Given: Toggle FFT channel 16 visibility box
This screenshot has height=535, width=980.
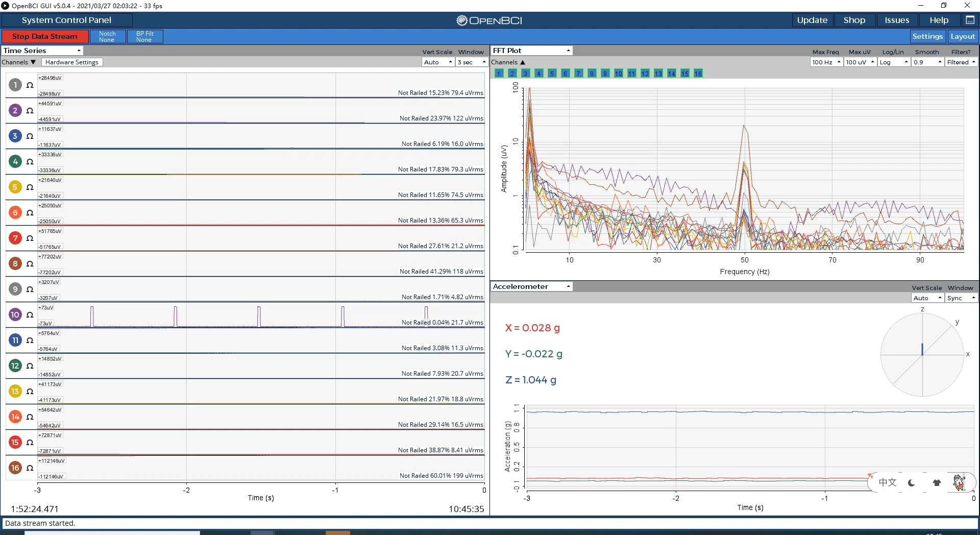Looking at the screenshot, I should [x=698, y=74].
